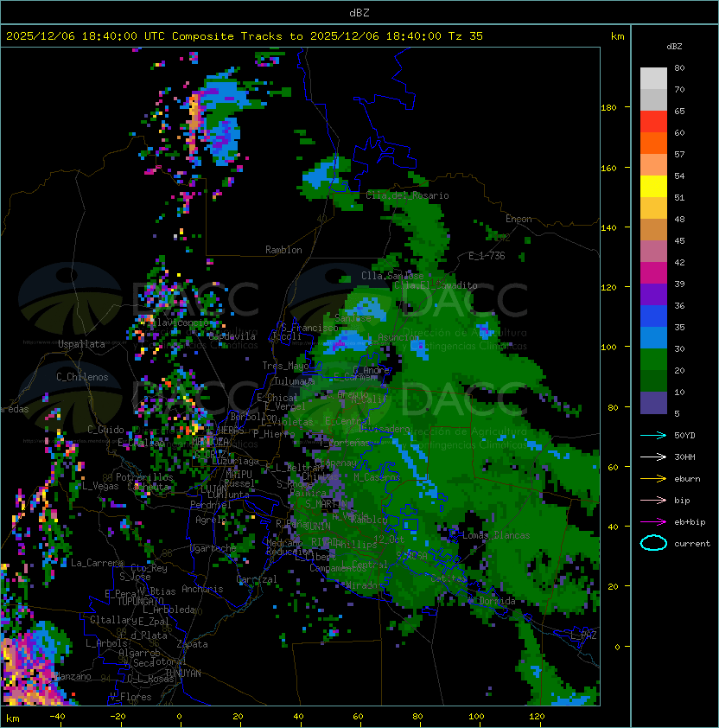Click the '120' tick on the horizontal km axis
The height and width of the screenshot is (728, 719).
click(x=537, y=717)
